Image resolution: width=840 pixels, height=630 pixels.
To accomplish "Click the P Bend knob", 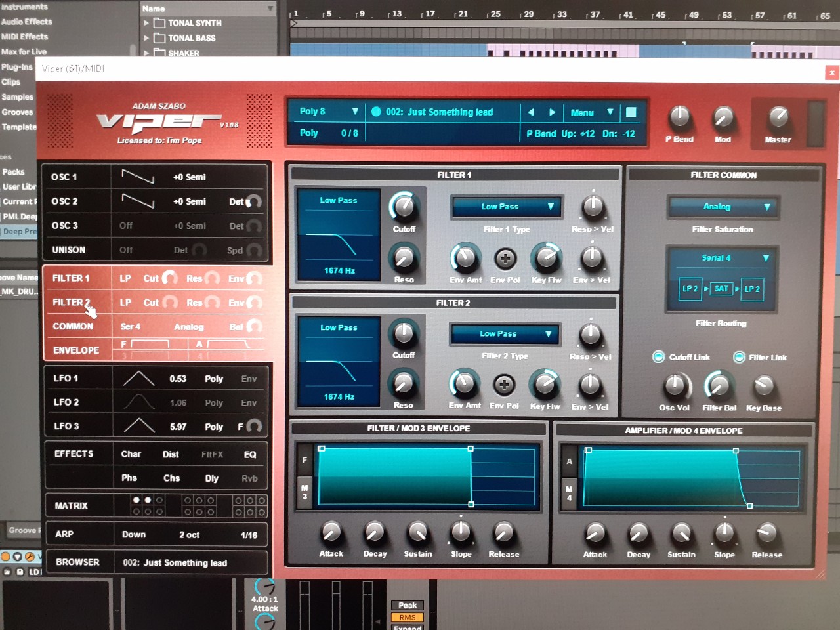I will point(679,117).
